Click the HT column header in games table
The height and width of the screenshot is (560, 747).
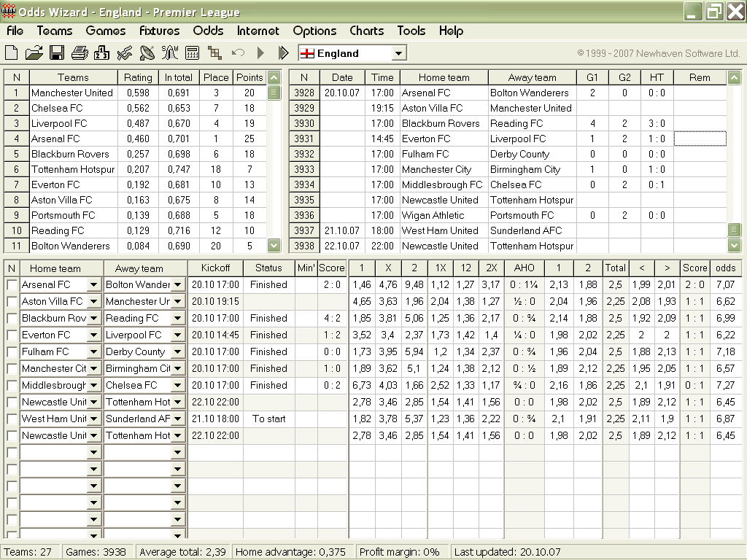(x=657, y=77)
